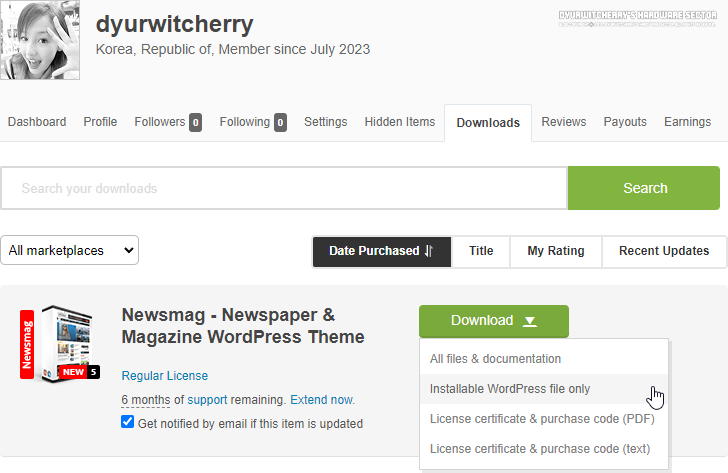
Task: Open the Followers tab
Action: tap(160, 122)
